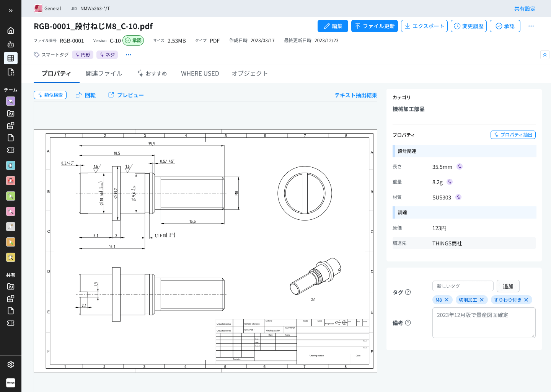The height and width of the screenshot is (392, 551).
Task: Click the 編集 edit button
Action: (333, 26)
